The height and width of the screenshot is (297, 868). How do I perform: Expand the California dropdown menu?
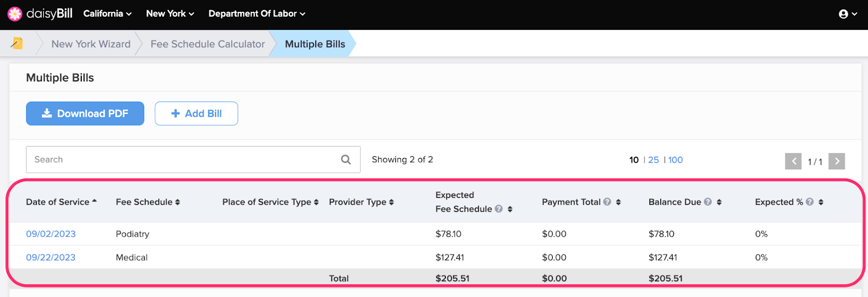click(x=107, y=14)
